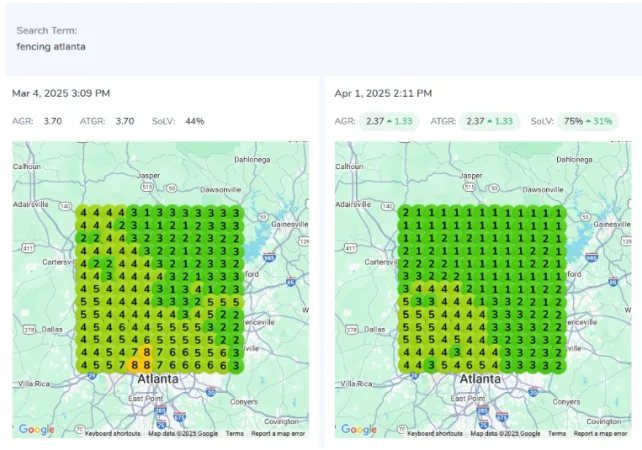The image size is (642, 450).
Task: Open Keyboard shortcuts on the left map
Action: click(x=113, y=434)
